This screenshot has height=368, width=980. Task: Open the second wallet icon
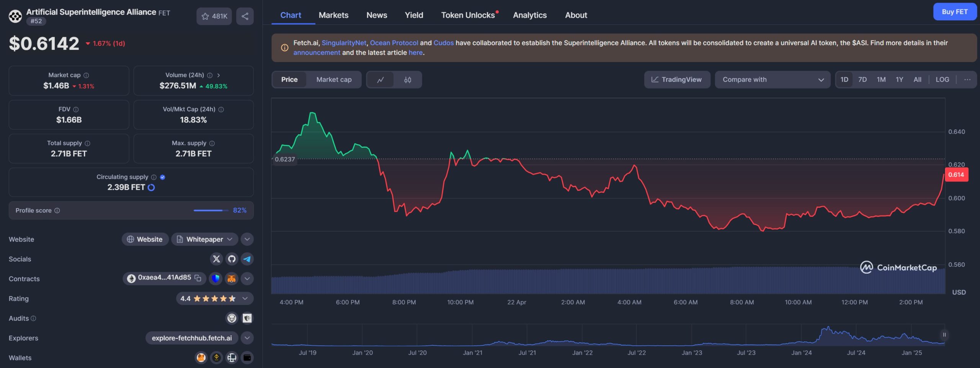tap(216, 358)
